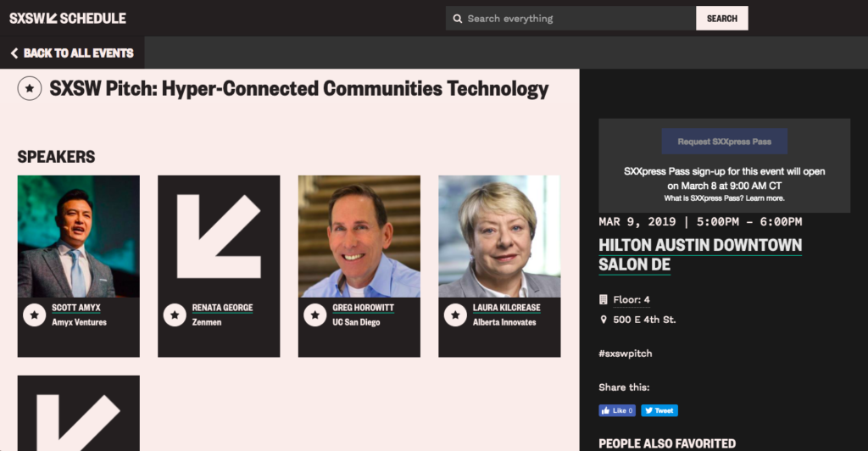Favorite speaker Renata George star
The image size is (868, 451).
[175, 315]
